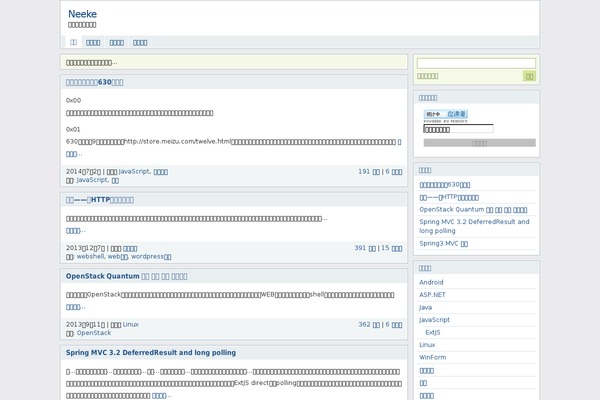Focus the email subscription field under Feedsky badge

458,129
